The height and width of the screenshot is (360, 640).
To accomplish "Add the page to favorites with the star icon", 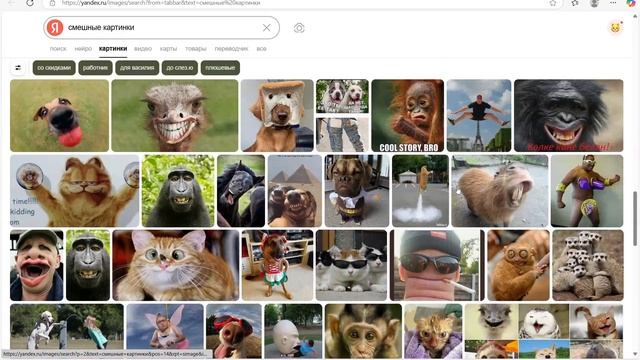I will [x=553, y=3].
